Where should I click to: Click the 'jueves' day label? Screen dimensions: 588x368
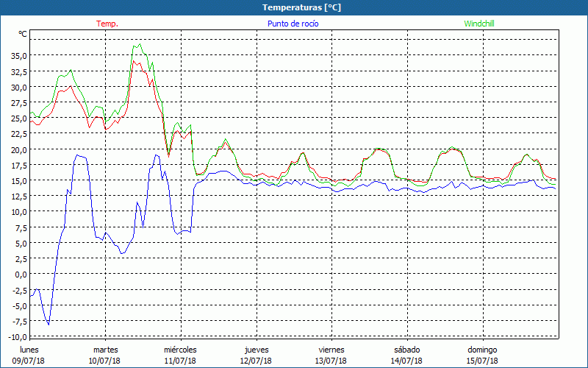(257, 350)
